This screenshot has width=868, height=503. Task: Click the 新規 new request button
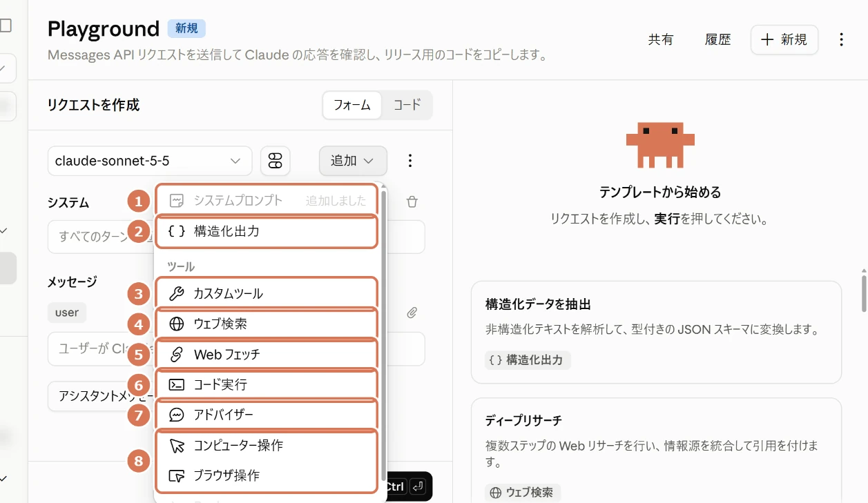pos(784,39)
